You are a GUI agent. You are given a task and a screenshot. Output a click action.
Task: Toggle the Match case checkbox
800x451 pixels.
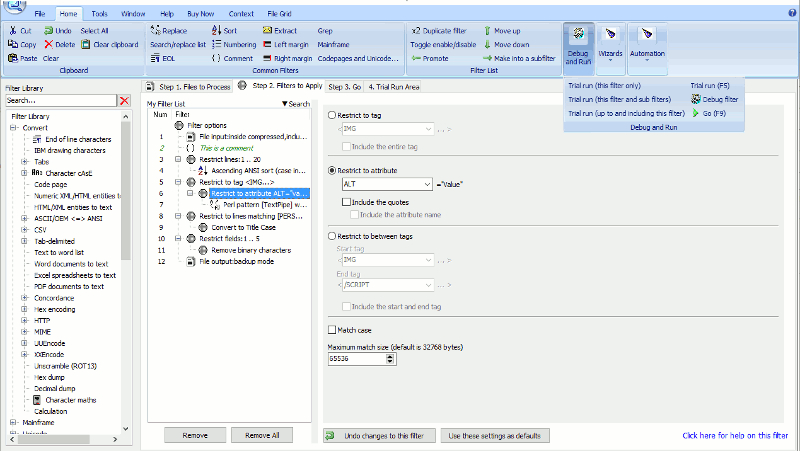[332, 330]
